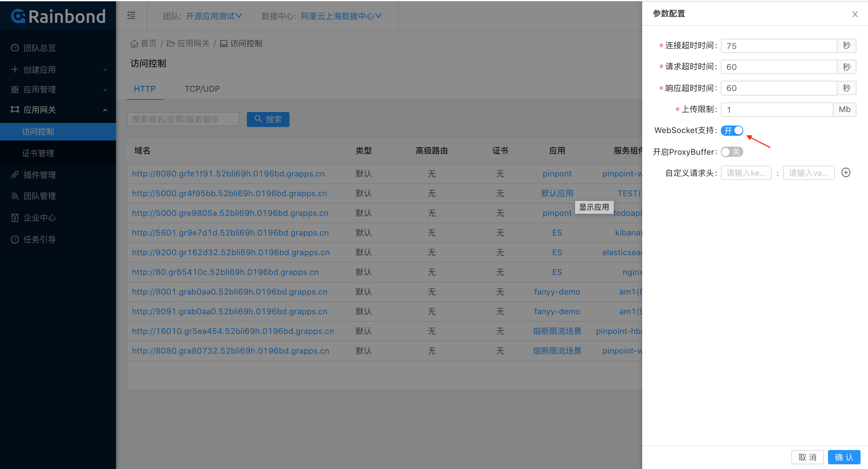The height and width of the screenshot is (469, 868).
Task: Switch to the HTTP tab
Action: click(x=145, y=89)
